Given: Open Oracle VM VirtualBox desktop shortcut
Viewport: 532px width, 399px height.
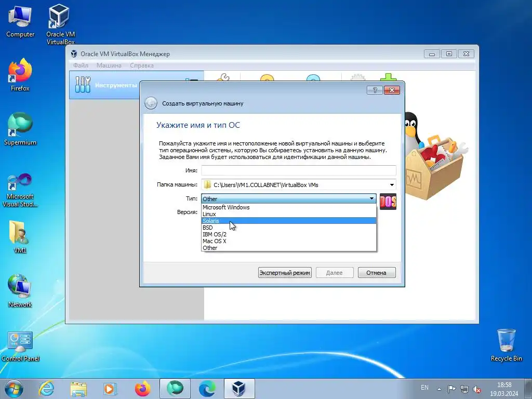Looking at the screenshot, I should [60, 24].
